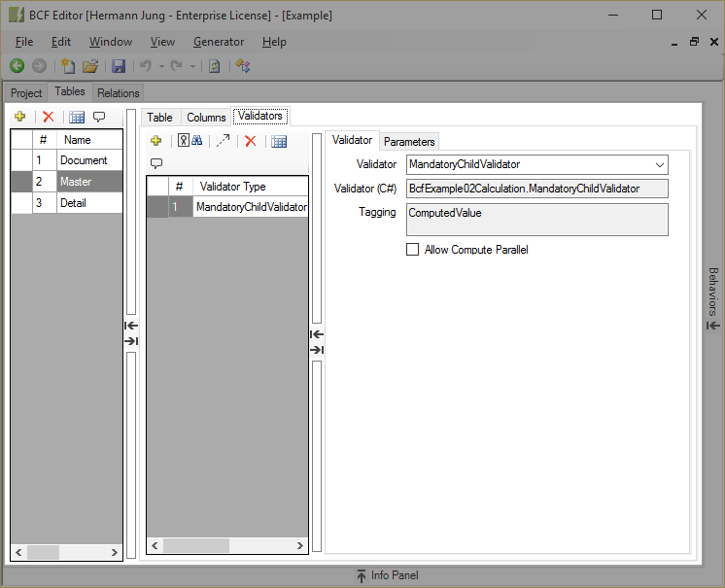This screenshot has height=588, width=725.
Task: Close the inner Example document
Action: pyautogui.click(x=714, y=42)
